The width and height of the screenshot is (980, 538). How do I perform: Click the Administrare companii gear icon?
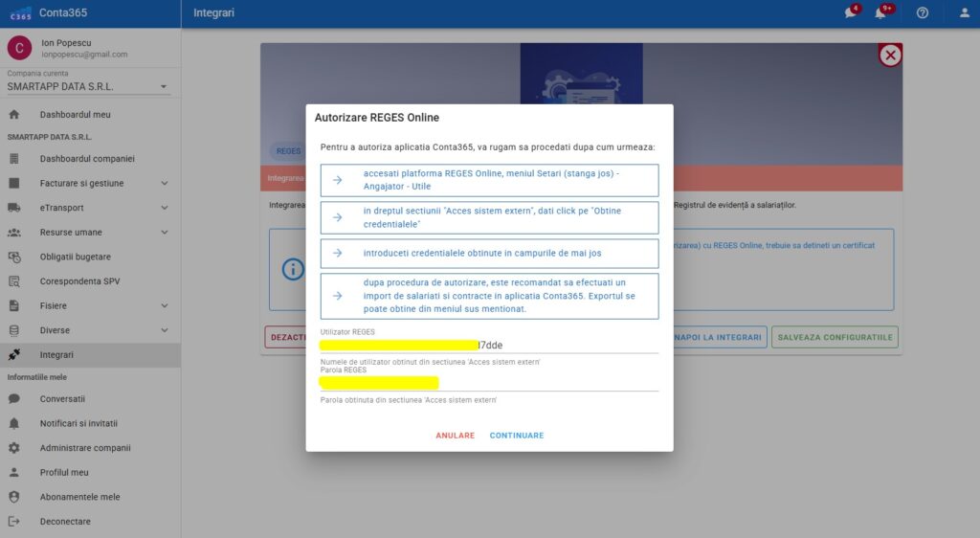coord(13,448)
